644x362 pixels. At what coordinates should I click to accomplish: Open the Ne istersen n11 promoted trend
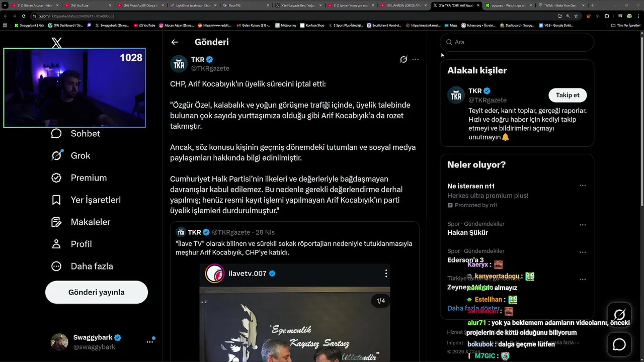click(x=471, y=186)
